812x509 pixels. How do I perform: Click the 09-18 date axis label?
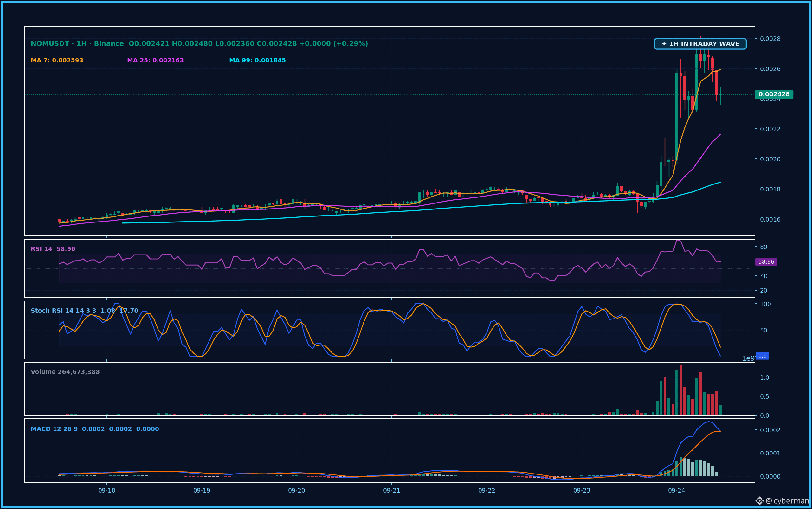pyautogui.click(x=107, y=491)
